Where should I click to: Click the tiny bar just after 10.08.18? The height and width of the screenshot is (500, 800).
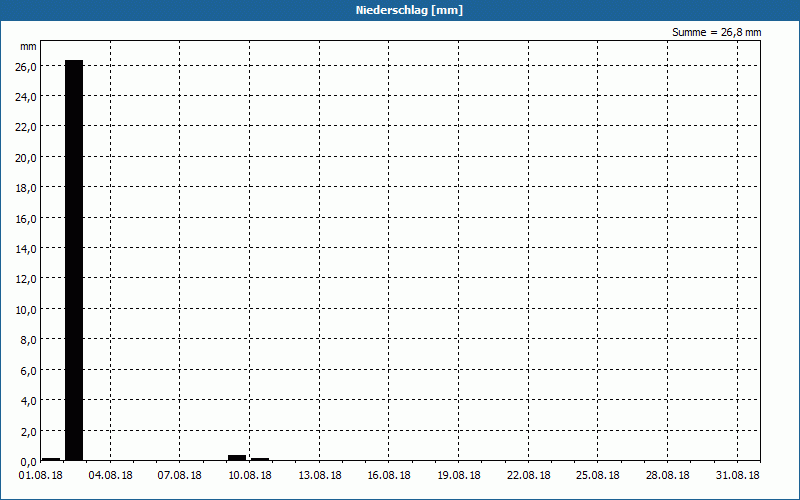pyautogui.click(x=260, y=459)
